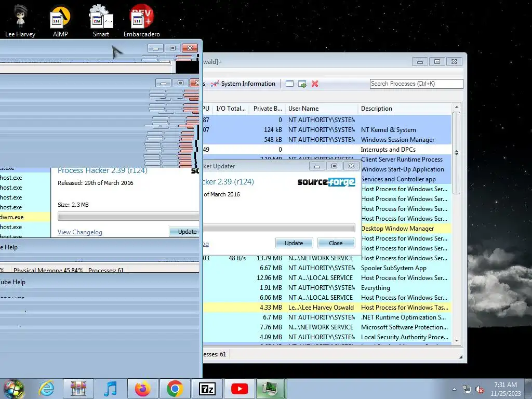Open the Windows Start menu
Image resolution: width=532 pixels, height=399 pixels.
14,389
